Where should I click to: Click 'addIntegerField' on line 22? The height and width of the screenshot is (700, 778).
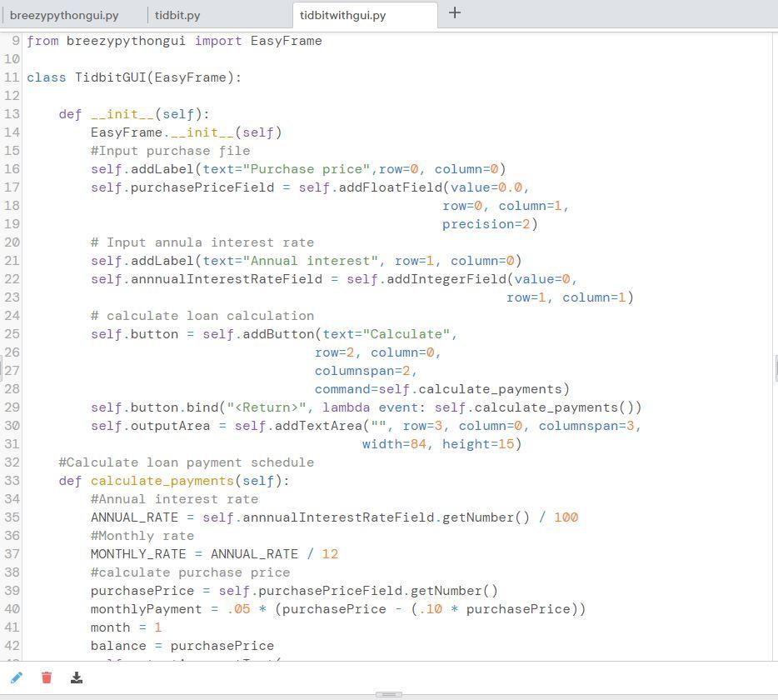click(446, 279)
